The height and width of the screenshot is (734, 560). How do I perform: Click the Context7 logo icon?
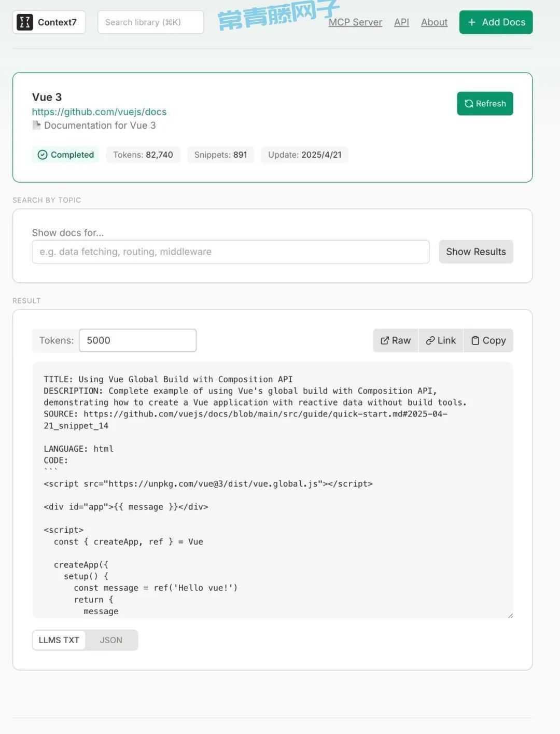[x=24, y=22]
